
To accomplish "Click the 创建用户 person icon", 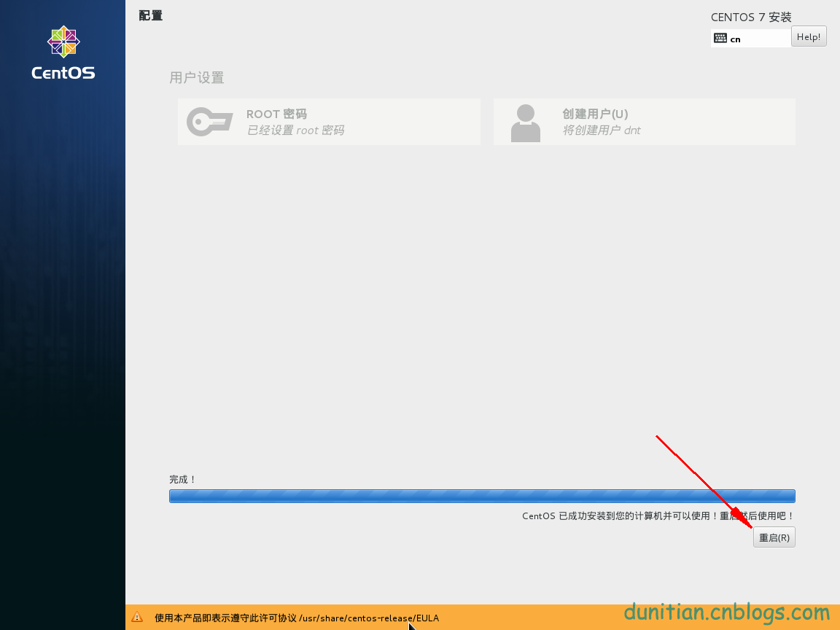I will [525, 122].
